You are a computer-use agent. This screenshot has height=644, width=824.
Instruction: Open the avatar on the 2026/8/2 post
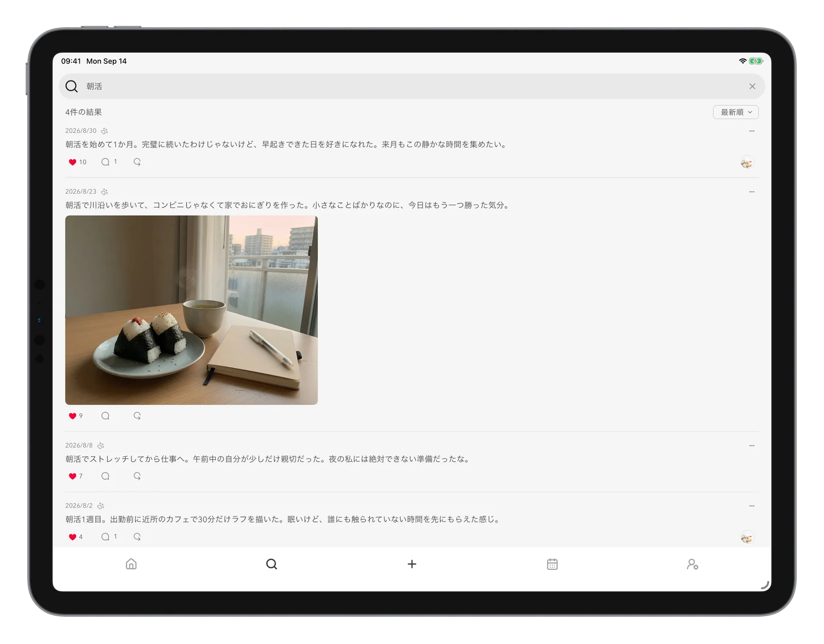click(x=747, y=538)
